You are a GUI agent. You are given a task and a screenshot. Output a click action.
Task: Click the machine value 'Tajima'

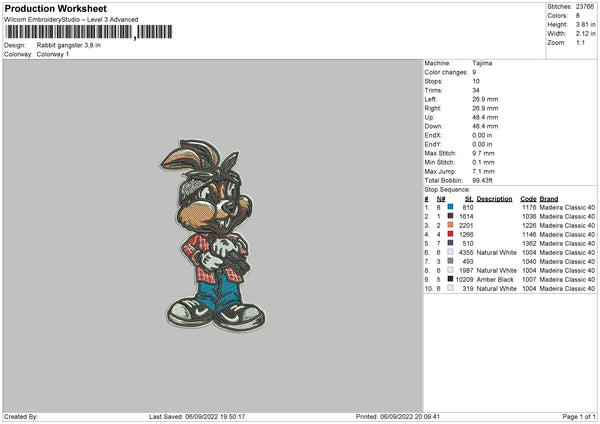point(482,63)
